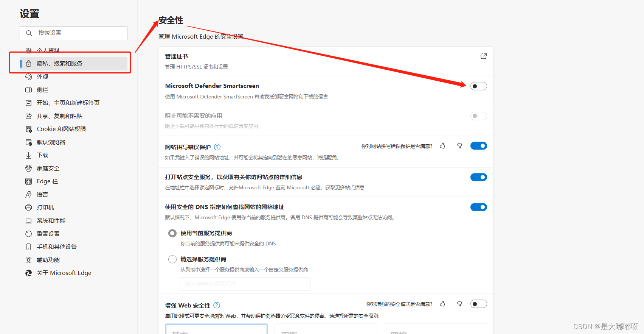Image resolution: width=644 pixels, height=334 pixels.
Task: Click the 重置设置 reset icon
Action: click(28, 234)
